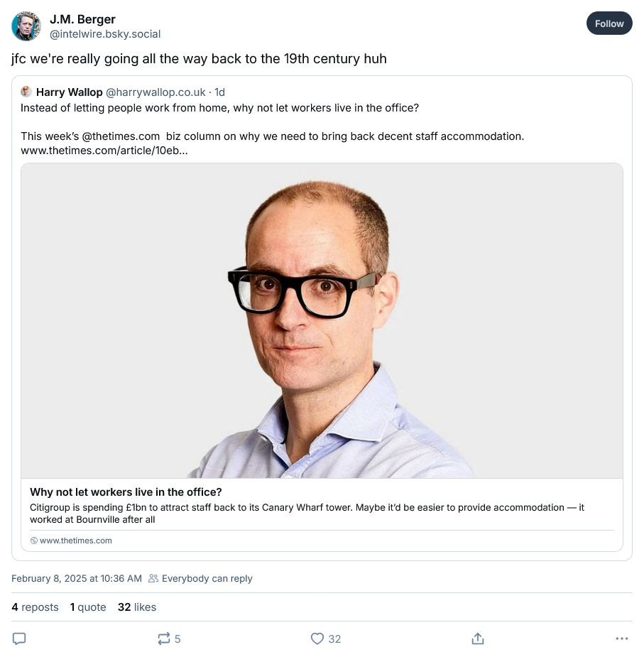Follow J.M. Berger
This screenshot has height=657, width=644.
pos(609,23)
